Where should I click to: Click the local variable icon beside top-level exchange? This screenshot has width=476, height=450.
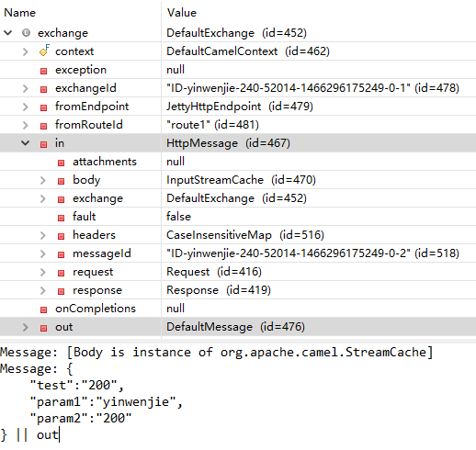coord(27,33)
